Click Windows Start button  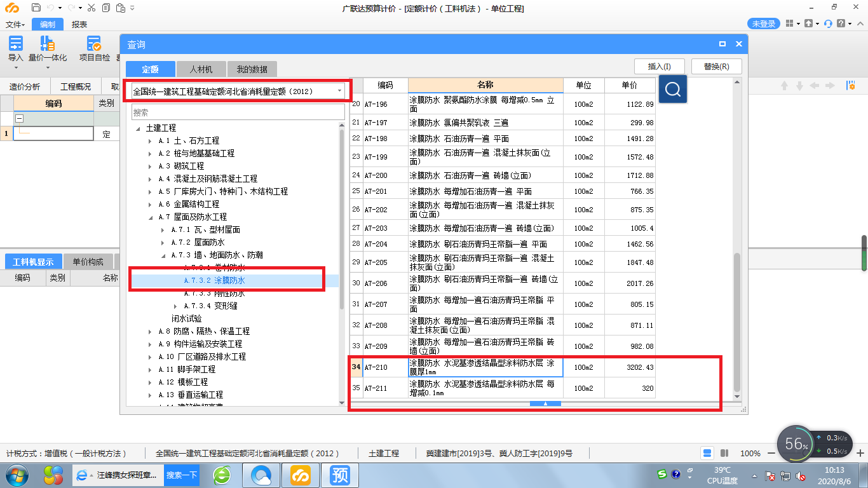[x=17, y=475]
